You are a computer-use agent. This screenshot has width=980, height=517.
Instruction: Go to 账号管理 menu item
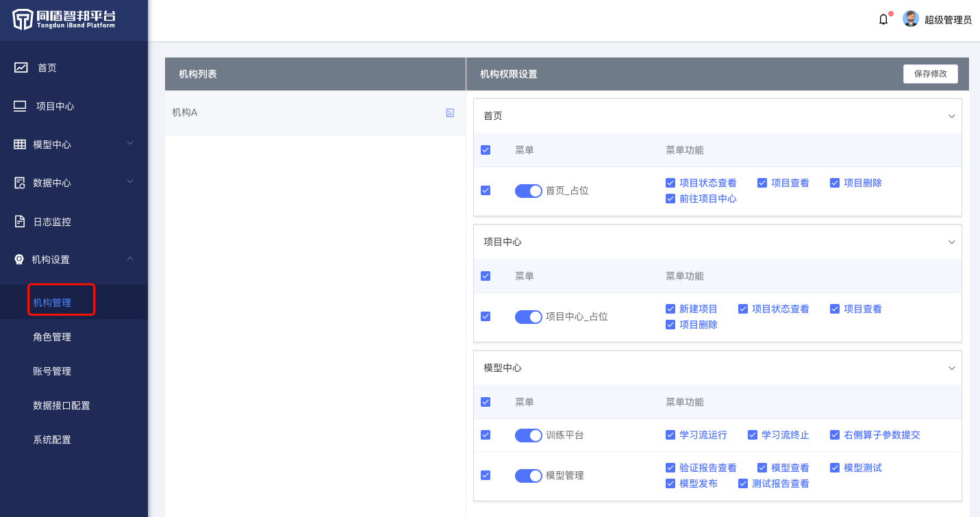click(52, 371)
